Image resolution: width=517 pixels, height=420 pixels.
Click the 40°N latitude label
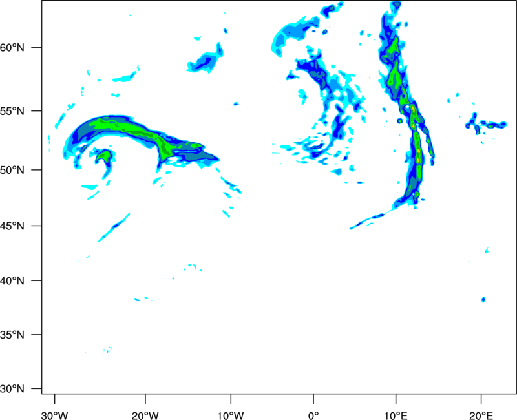(12, 281)
